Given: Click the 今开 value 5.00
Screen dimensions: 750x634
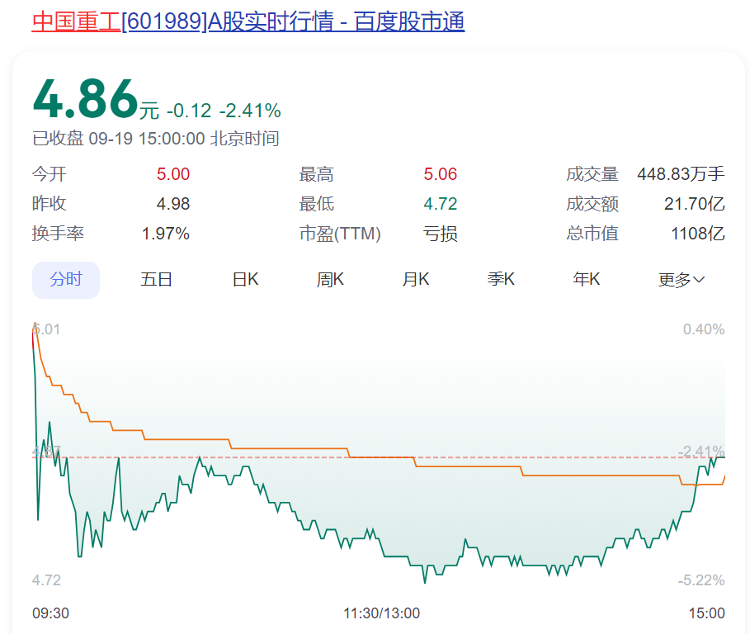Looking at the screenshot, I should point(173,174).
